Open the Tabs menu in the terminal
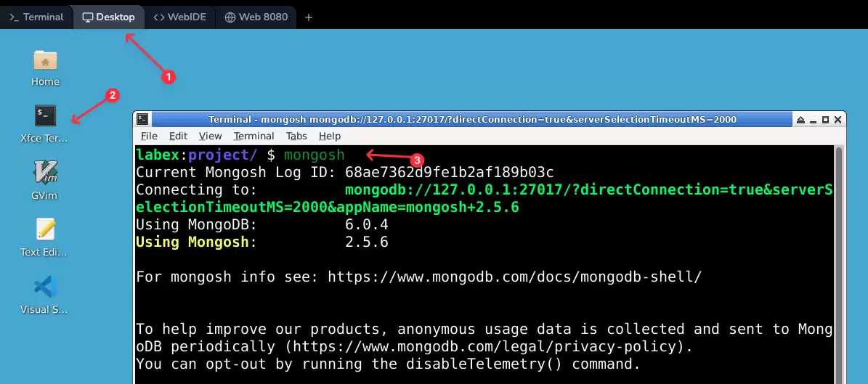 [x=296, y=136]
